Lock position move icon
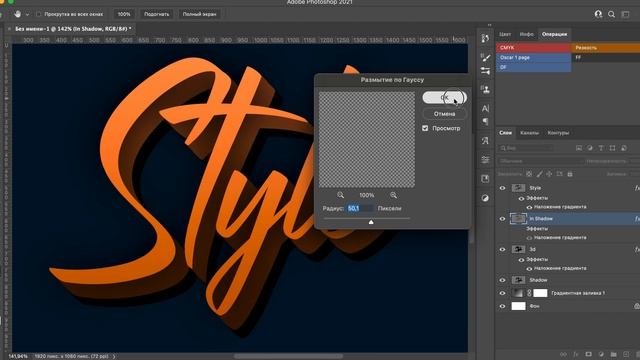This screenshot has width=640, height=360. tap(549, 174)
